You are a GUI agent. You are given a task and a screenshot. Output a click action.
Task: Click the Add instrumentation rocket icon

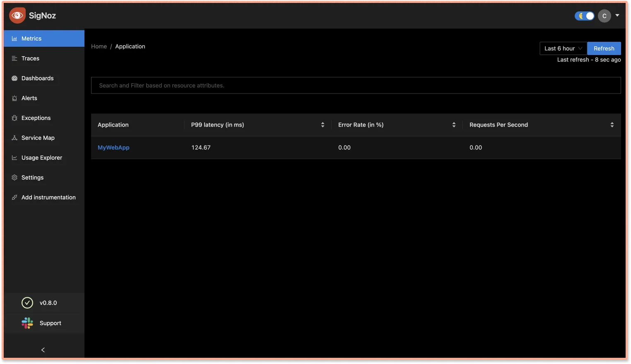tap(14, 197)
